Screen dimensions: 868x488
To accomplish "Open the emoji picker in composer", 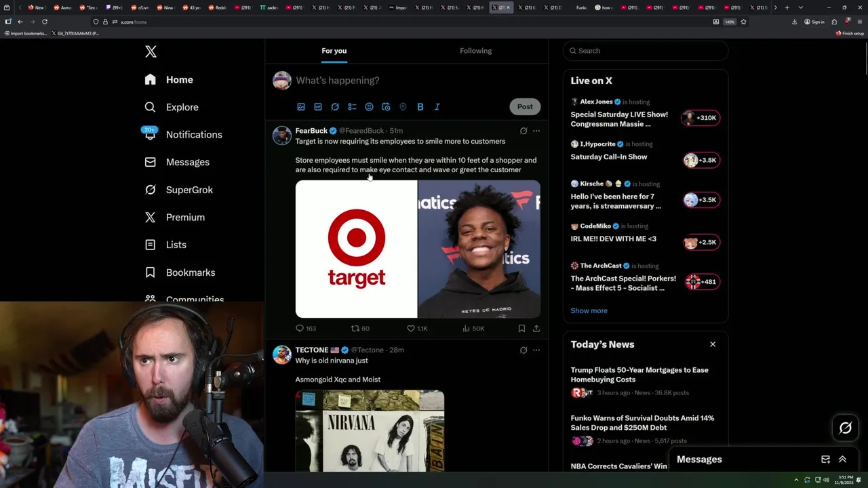I will [369, 106].
